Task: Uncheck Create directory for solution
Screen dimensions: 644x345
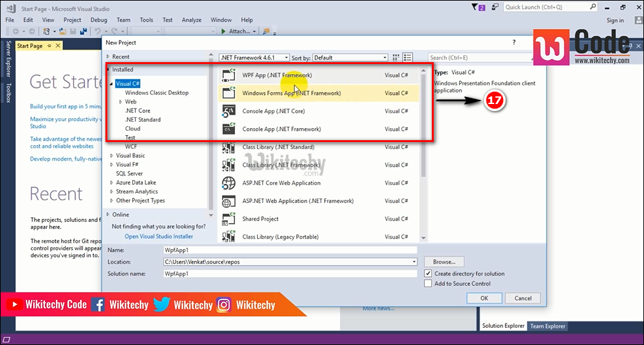Action: [429, 273]
